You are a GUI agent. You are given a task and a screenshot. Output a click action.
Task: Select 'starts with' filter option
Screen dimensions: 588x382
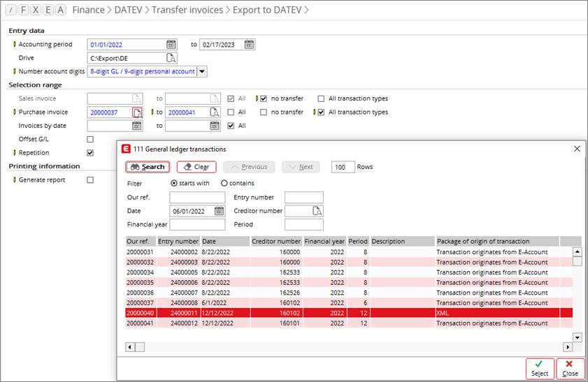tap(173, 183)
